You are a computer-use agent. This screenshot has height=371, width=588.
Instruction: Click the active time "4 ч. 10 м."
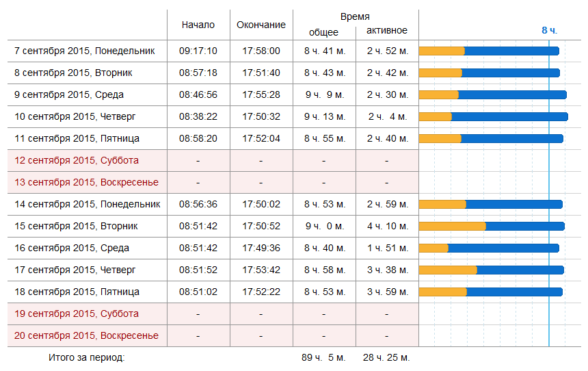tap(388, 226)
